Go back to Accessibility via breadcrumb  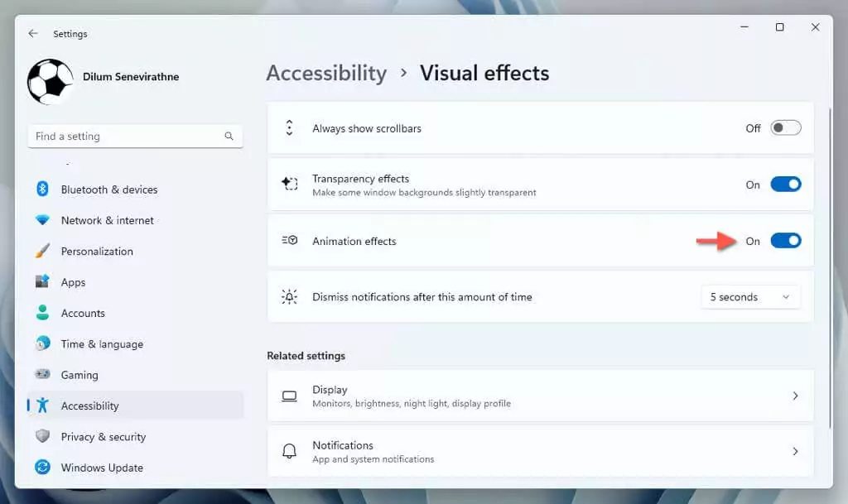326,74
